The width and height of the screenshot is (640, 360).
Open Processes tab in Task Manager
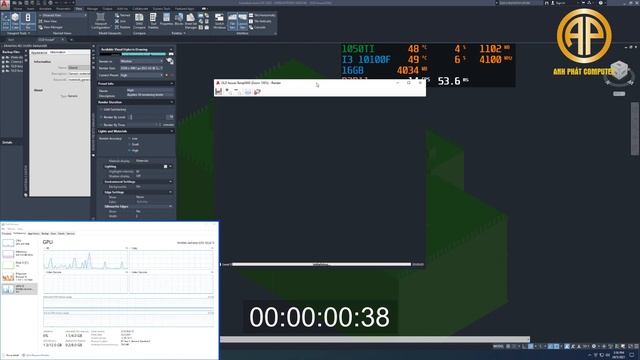(7, 233)
